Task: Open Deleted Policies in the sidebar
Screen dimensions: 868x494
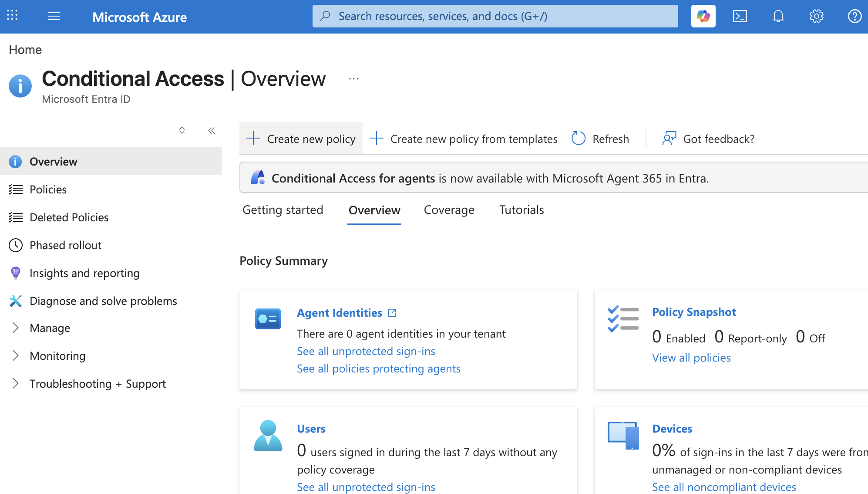Action: pyautogui.click(x=111, y=217)
